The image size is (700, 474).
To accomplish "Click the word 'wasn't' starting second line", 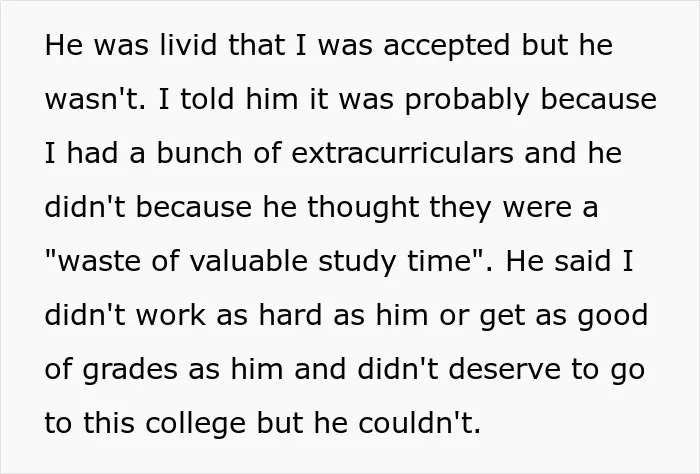I will (x=95, y=99).
